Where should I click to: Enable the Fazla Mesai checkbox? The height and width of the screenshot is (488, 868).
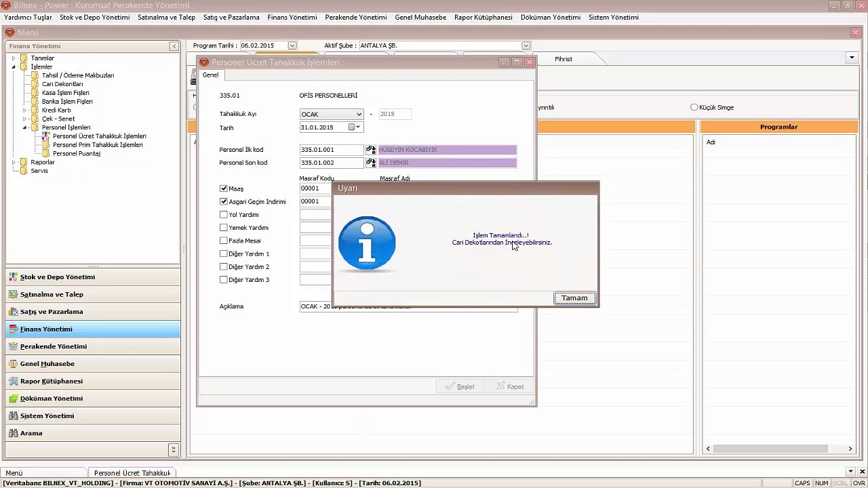point(224,241)
